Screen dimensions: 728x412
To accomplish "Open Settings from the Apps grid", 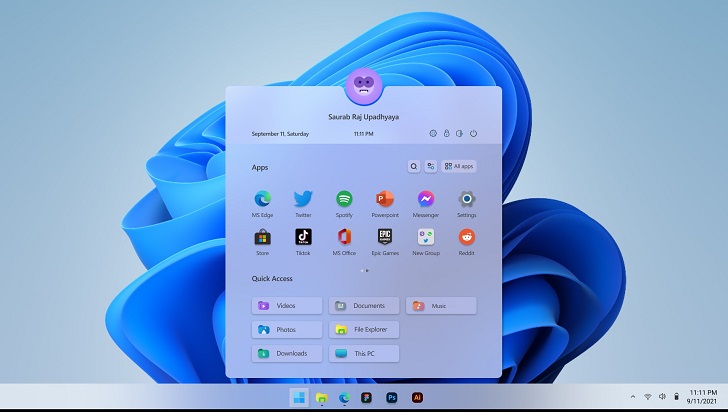I will point(467,199).
